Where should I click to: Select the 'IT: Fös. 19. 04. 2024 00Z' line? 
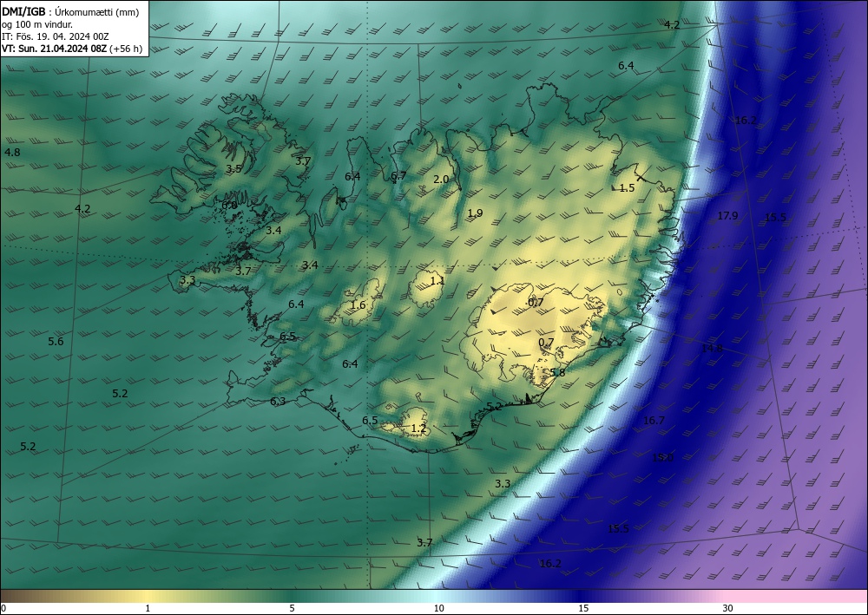[56, 36]
